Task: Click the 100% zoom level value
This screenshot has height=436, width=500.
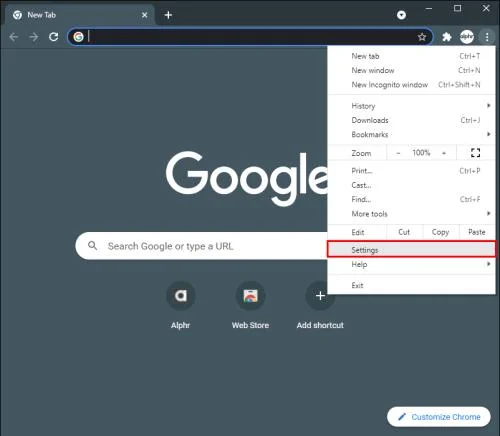Action: pyautogui.click(x=421, y=153)
